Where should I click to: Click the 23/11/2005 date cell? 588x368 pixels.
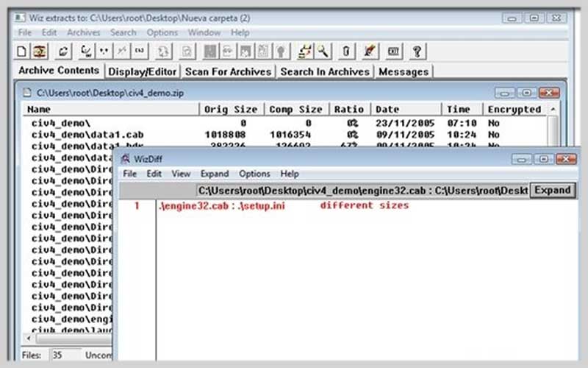[405, 123]
